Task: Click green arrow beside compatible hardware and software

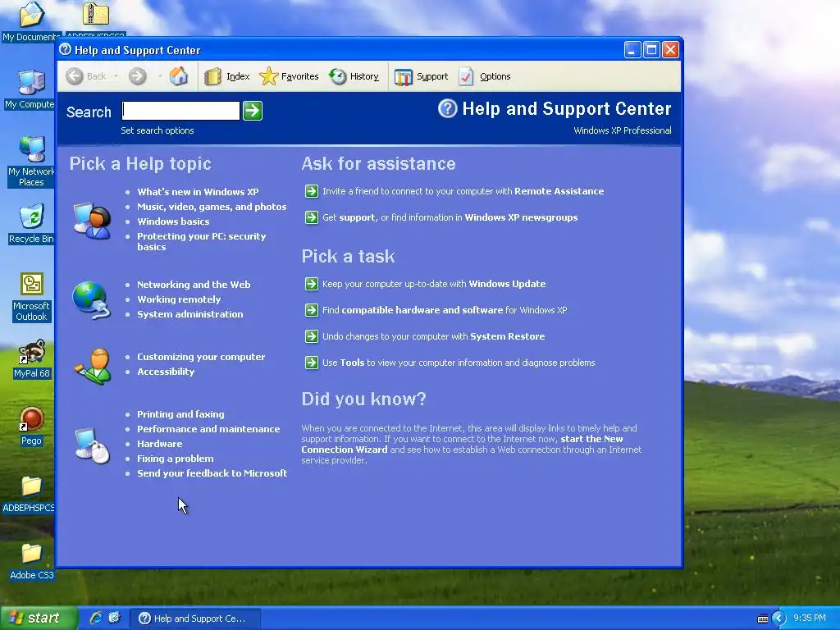Action: point(312,310)
